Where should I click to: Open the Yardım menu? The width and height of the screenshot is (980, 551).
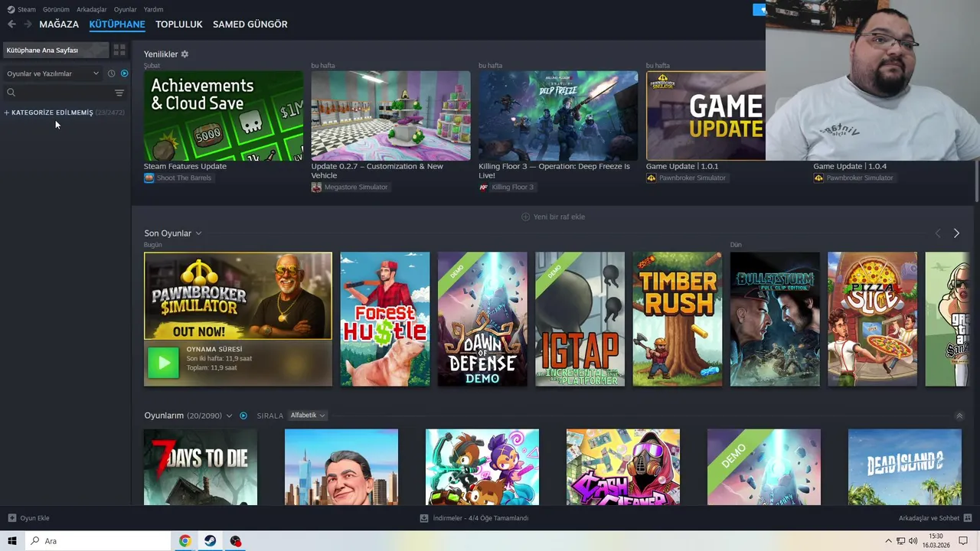point(153,9)
